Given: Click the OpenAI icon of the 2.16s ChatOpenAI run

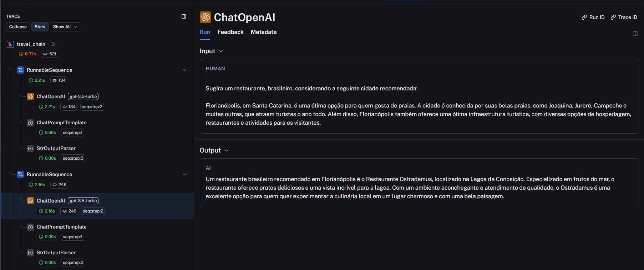Looking at the screenshot, I should (30, 201).
